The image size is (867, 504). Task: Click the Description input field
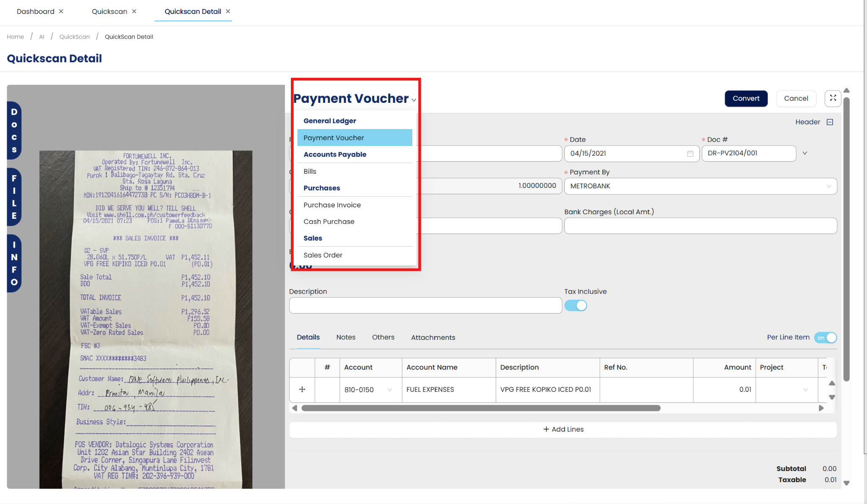[x=425, y=306]
